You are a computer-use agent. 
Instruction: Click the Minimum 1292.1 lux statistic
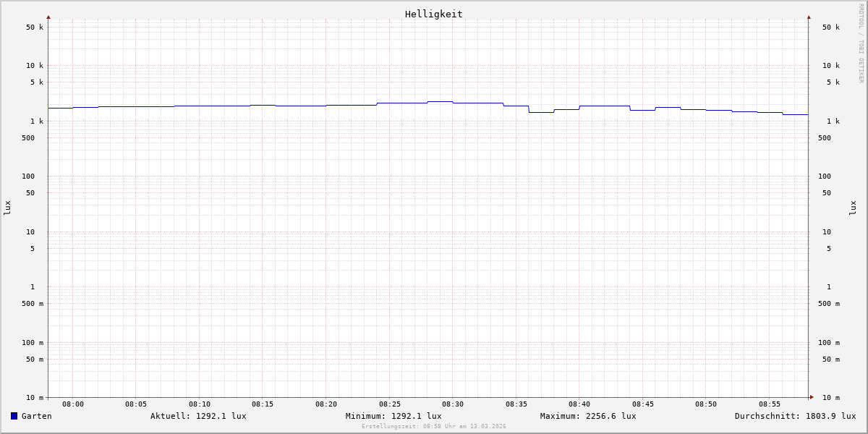tap(393, 416)
